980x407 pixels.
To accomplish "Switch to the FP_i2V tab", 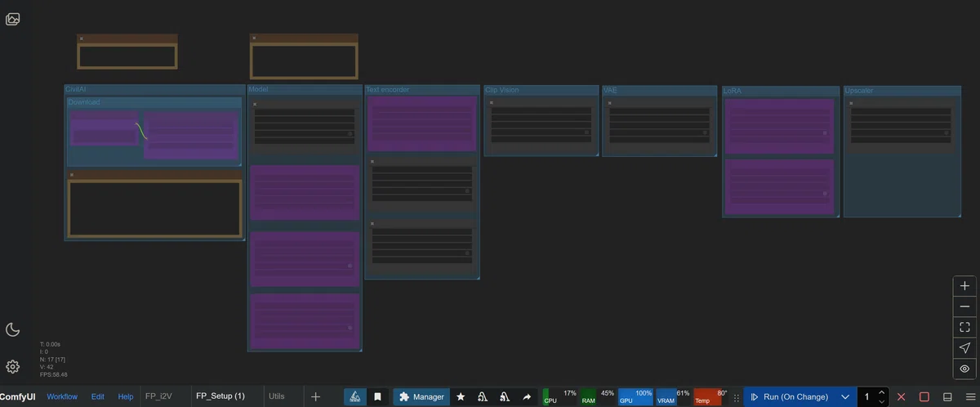I will [159, 396].
